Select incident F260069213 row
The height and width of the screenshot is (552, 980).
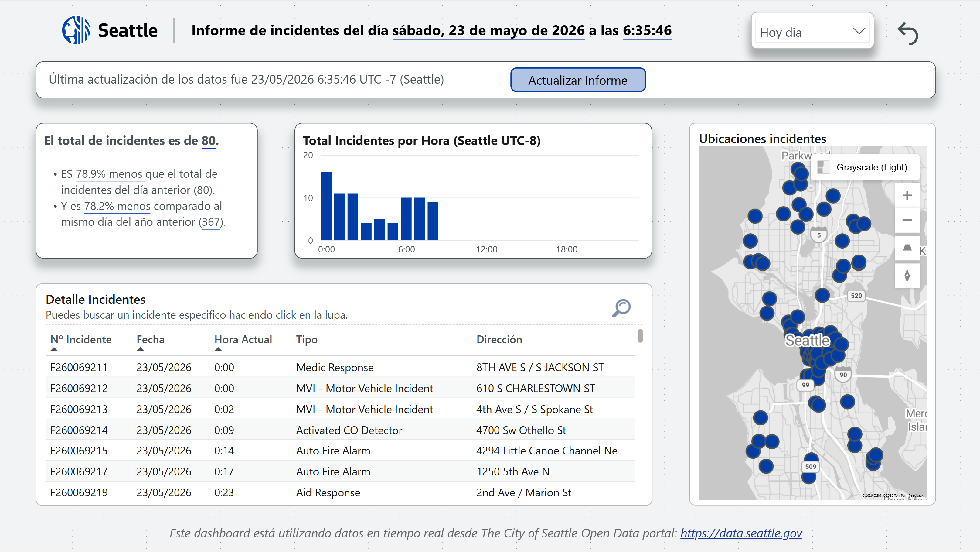(340, 409)
